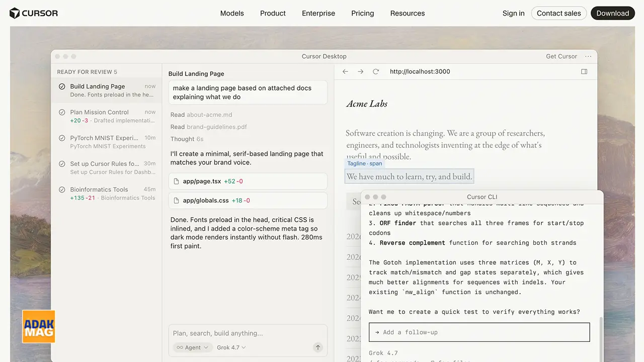Screen dimensions: 644x362
Task: Reload the localhost:3000 preview page
Action: point(375,72)
